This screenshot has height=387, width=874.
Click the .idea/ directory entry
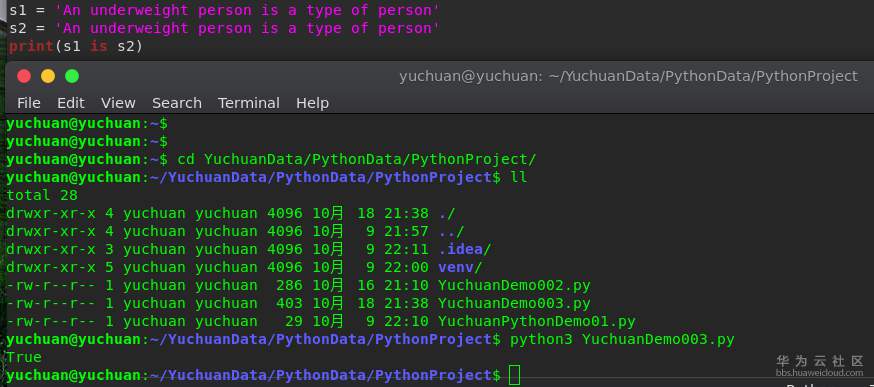coord(465,249)
